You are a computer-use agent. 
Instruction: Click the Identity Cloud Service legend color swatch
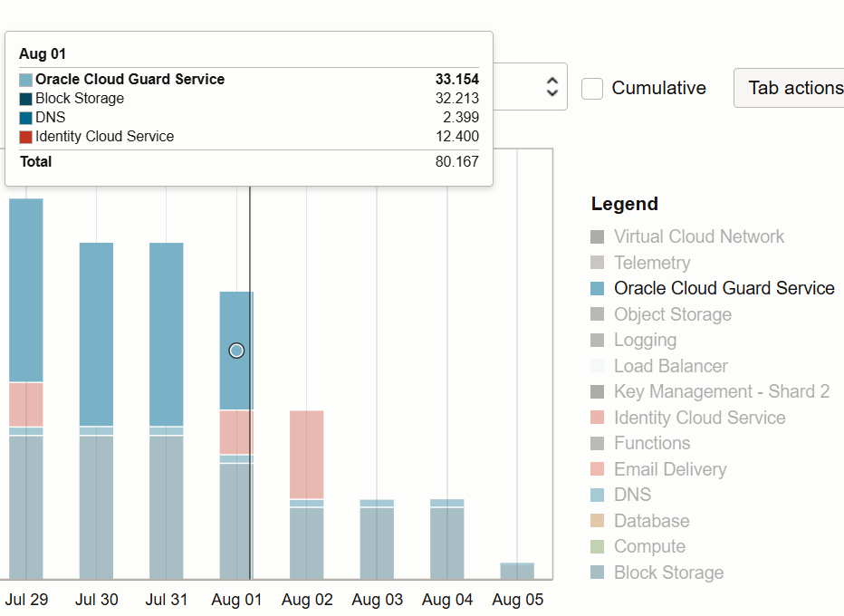[x=597, y=418]
